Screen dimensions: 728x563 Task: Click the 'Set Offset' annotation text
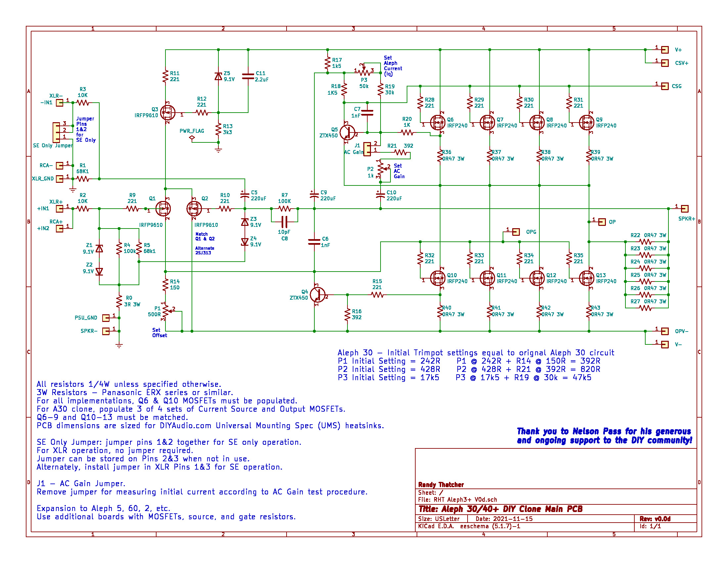[159, 333]
